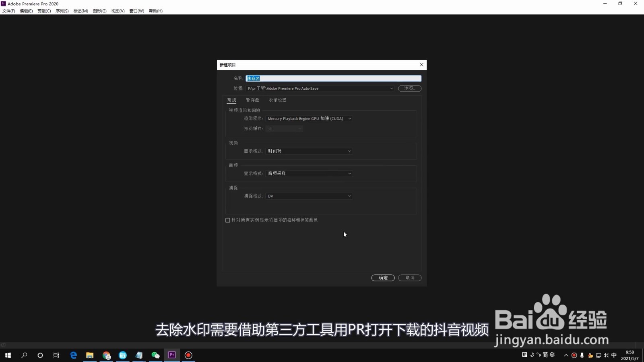This screenshot has height=362, width=644.
Task: Open the 剪辑(C) menu
Action: (44, 11)
